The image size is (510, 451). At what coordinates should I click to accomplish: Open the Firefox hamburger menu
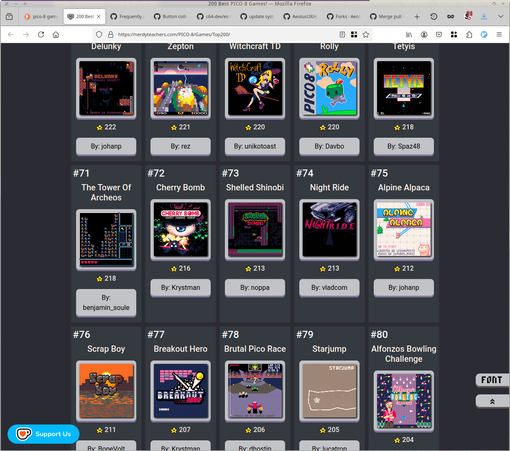[499, 34]
